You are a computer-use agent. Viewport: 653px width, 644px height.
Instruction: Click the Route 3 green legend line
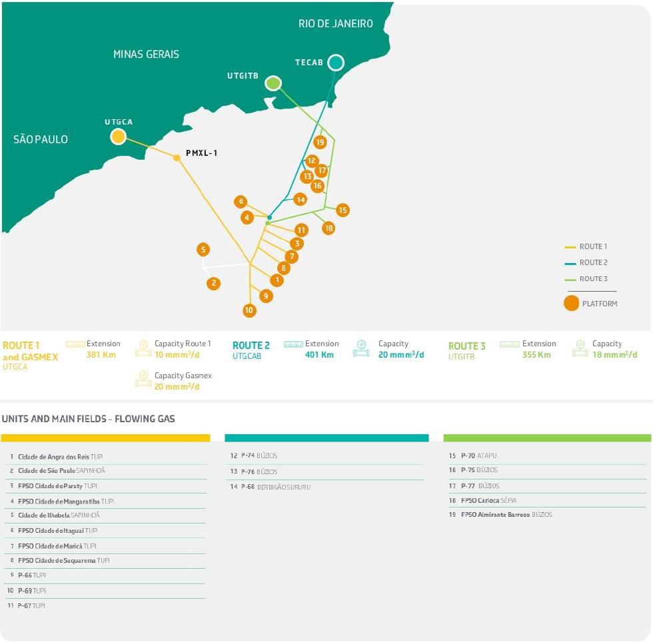pyautogui.click(x=570, y=279)
